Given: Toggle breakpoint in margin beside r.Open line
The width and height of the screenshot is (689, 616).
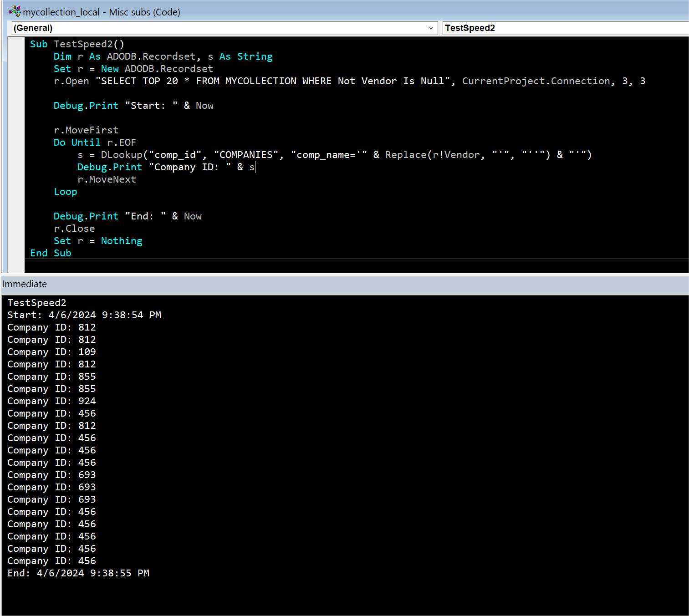Looking at the screenshot, I should 17,81.
